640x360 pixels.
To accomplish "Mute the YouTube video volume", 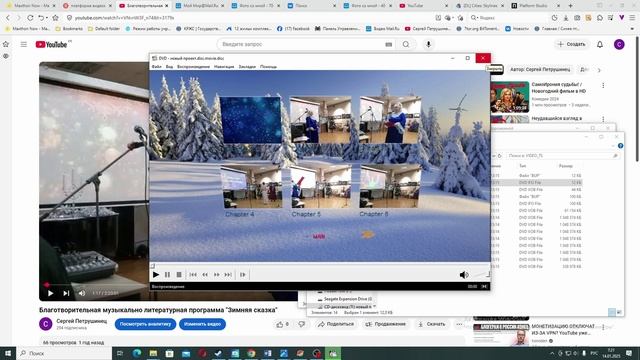I will pyautogui.click(x=82, y=293).
